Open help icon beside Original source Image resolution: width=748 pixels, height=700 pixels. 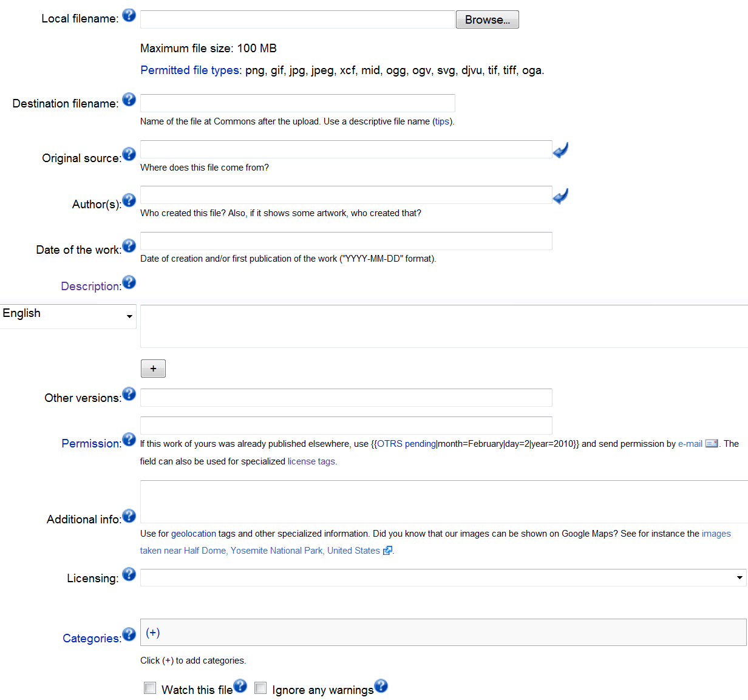pos(129,154)
